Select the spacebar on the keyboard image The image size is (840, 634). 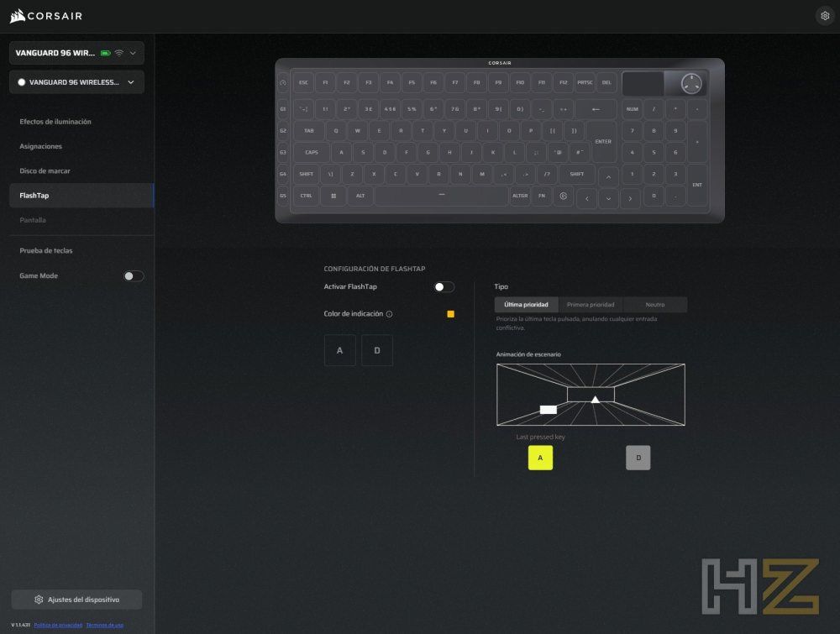pos(442,196)
